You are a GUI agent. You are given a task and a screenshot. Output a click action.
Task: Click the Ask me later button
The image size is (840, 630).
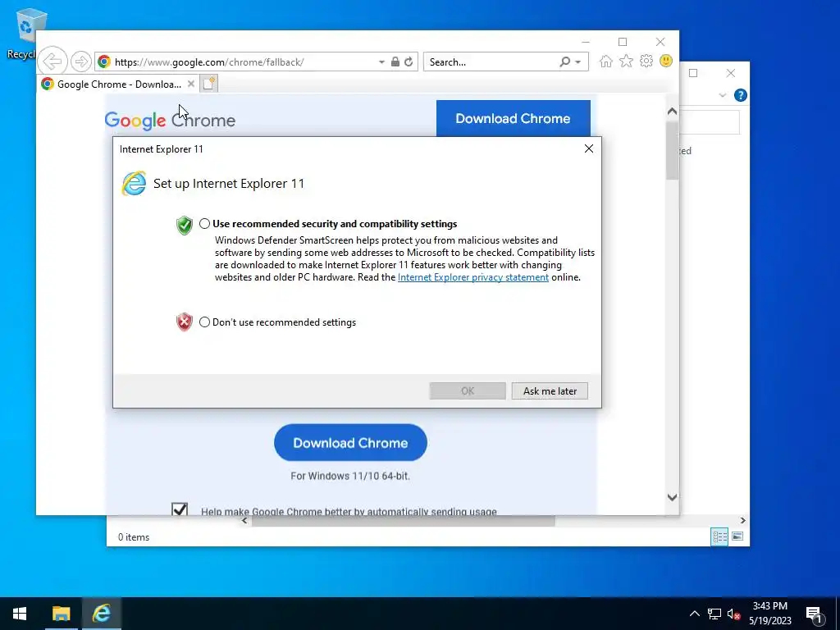(550, 391)
